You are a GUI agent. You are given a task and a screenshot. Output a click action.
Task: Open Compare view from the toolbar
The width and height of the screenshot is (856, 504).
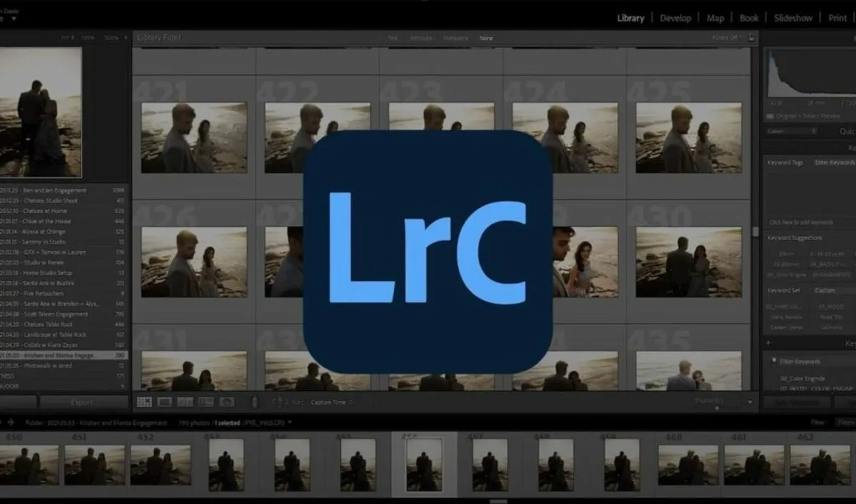(x=186, y=401)
